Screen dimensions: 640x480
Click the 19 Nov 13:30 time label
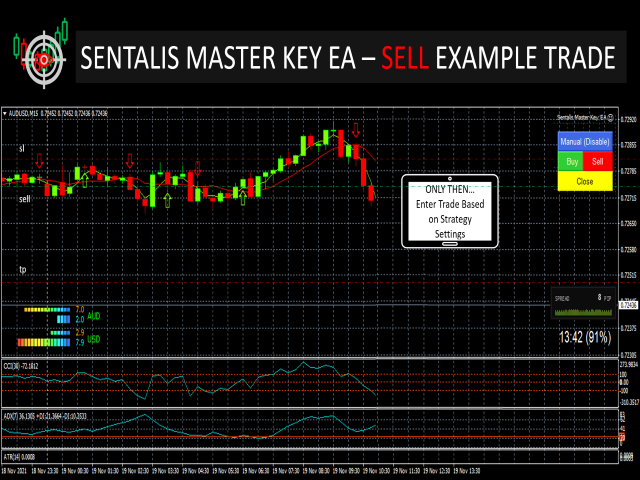click(467, 471)
